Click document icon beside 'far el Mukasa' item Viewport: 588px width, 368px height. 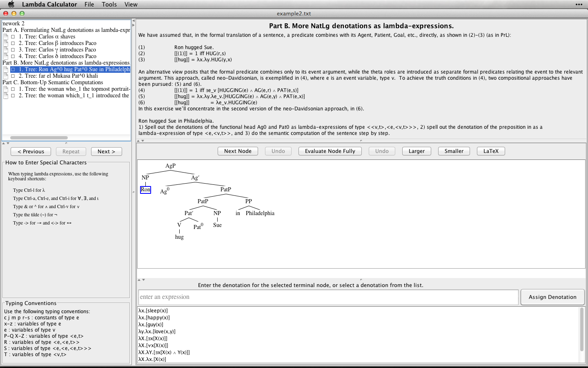(x=6, y=76)
